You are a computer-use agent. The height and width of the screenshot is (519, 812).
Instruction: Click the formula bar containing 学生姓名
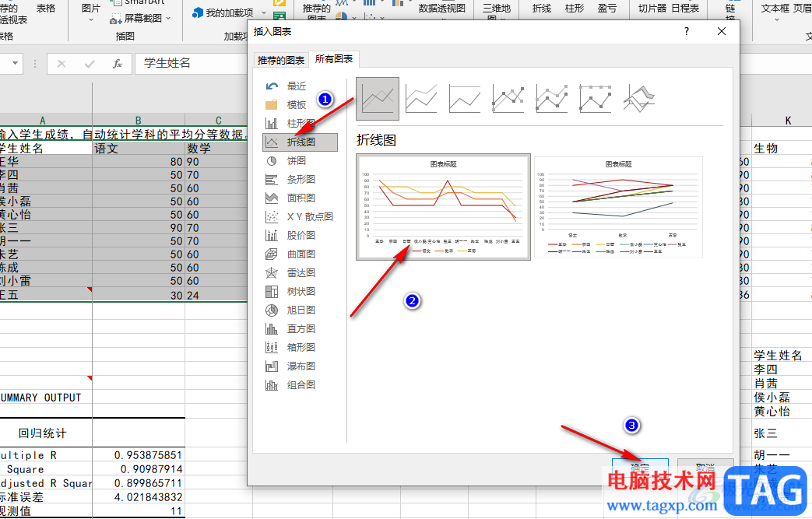click(192, 64)
